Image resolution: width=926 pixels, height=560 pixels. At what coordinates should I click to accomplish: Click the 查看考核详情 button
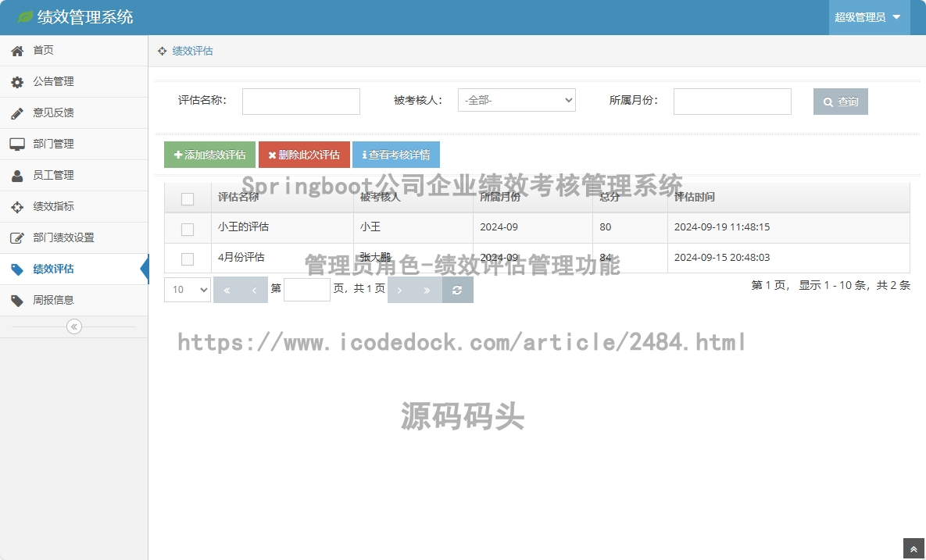click(396, 155)
